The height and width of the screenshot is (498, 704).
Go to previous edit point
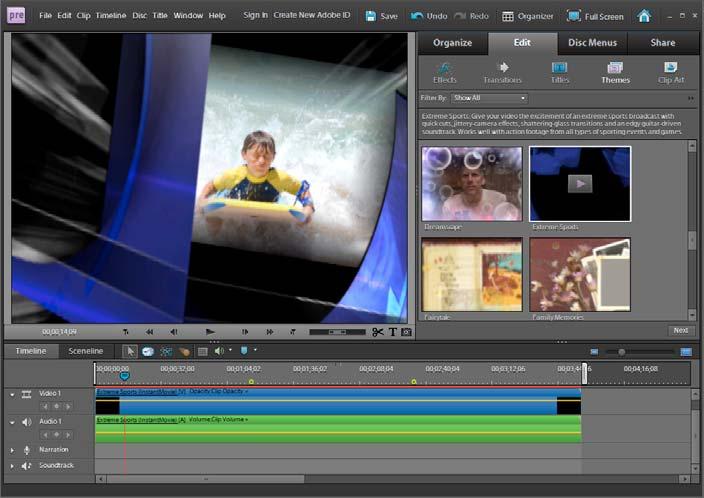point(125,332)
